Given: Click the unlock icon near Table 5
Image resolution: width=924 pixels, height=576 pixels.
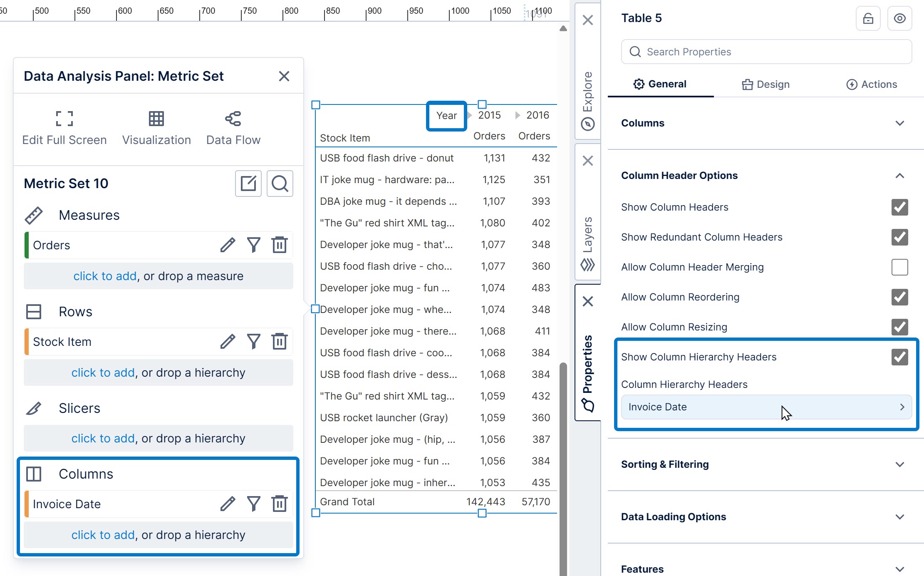Looking at the screenshot, I should click(868, 18).
